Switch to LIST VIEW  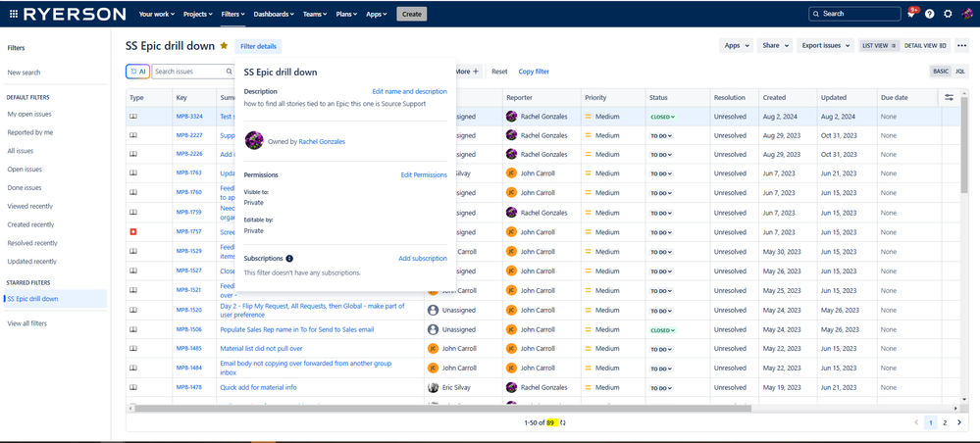879,46
